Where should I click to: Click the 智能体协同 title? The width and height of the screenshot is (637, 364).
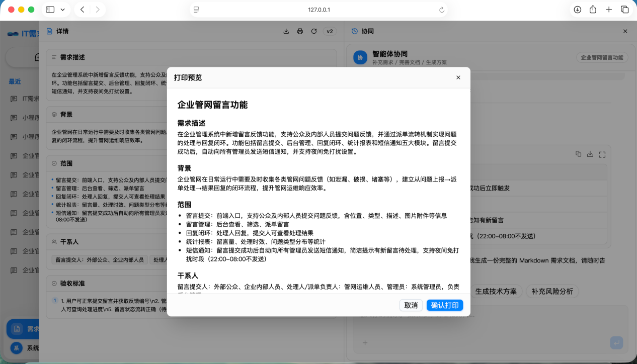tap(390, 54)
